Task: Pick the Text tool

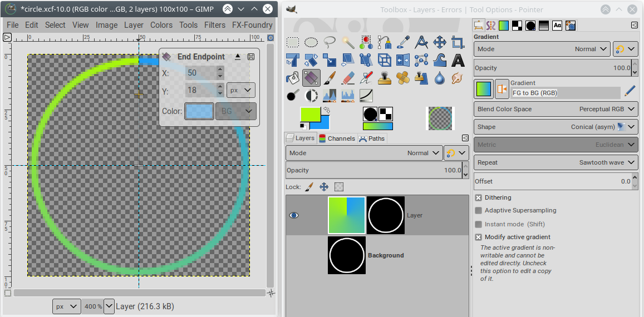Action: tap(458, 60)
